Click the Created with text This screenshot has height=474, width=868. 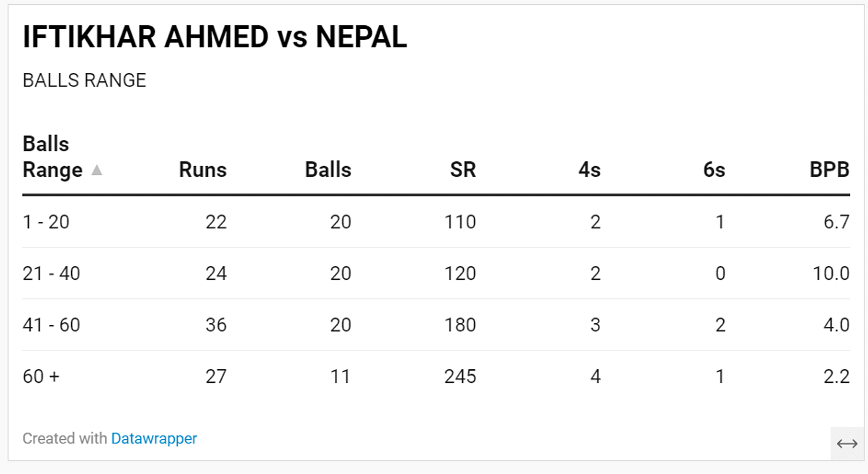point(65,438)
